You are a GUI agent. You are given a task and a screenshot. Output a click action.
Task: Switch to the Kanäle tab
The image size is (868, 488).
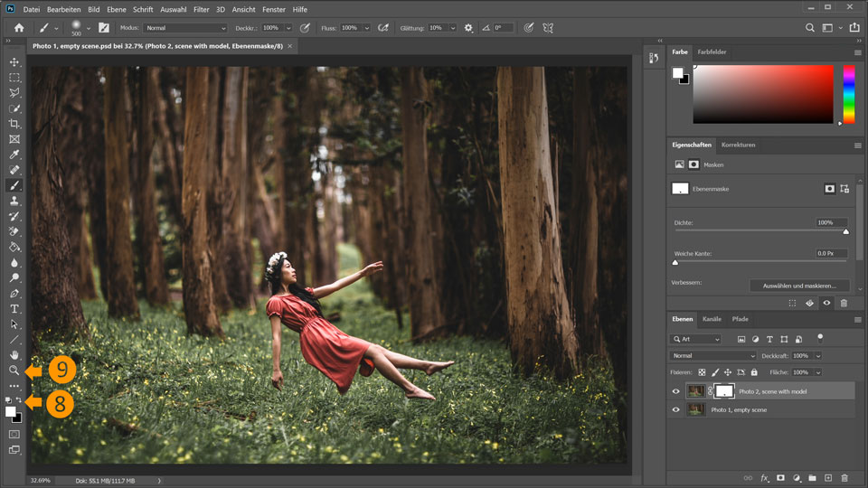click(712, 319)
